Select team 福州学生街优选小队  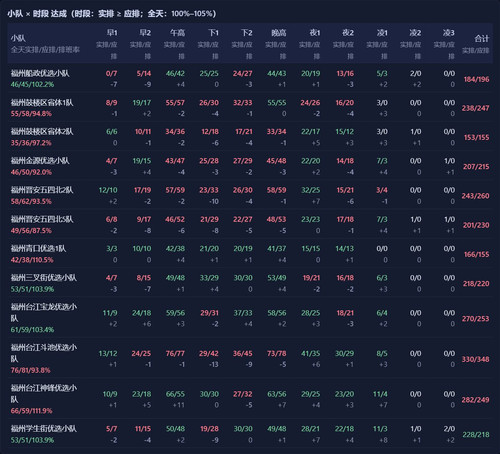[x=44, y=428]
